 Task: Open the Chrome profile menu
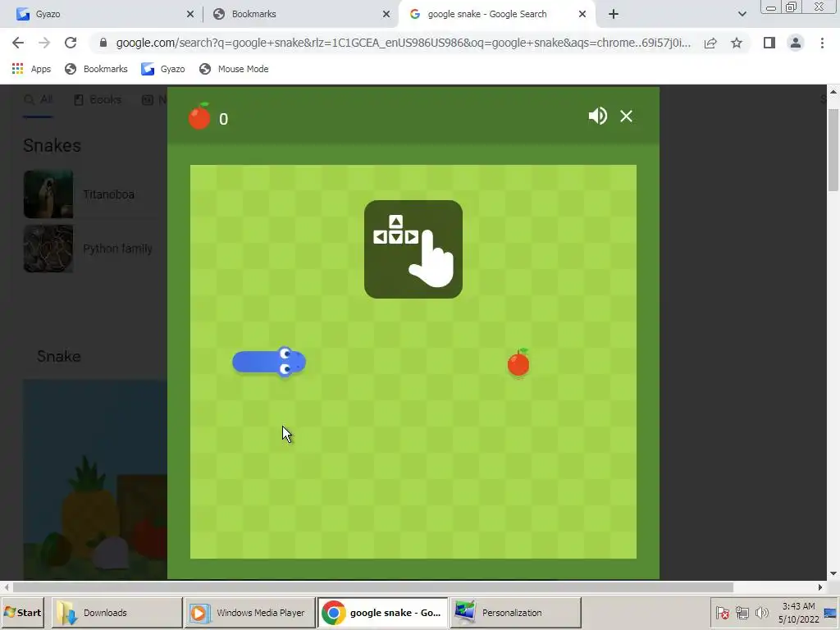(x=796, y=43)
